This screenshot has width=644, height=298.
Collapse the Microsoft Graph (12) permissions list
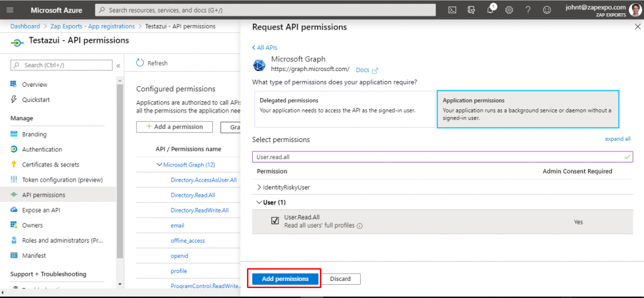pos(159,165)
